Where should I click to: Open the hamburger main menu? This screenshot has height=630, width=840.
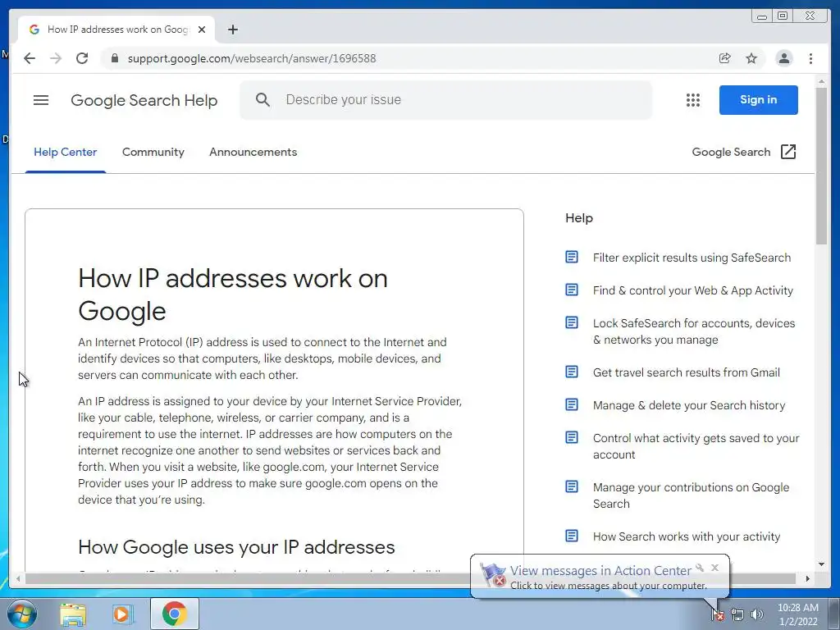pyautogui.click(x=41, y=100)
